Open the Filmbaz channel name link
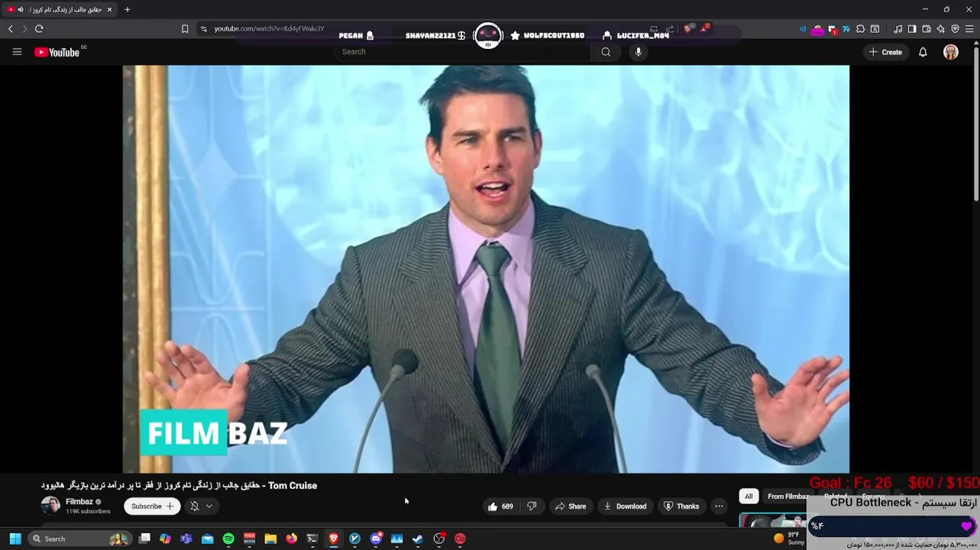Image resolution: width=980 pixels, height=550 pixels. [79, 502]
